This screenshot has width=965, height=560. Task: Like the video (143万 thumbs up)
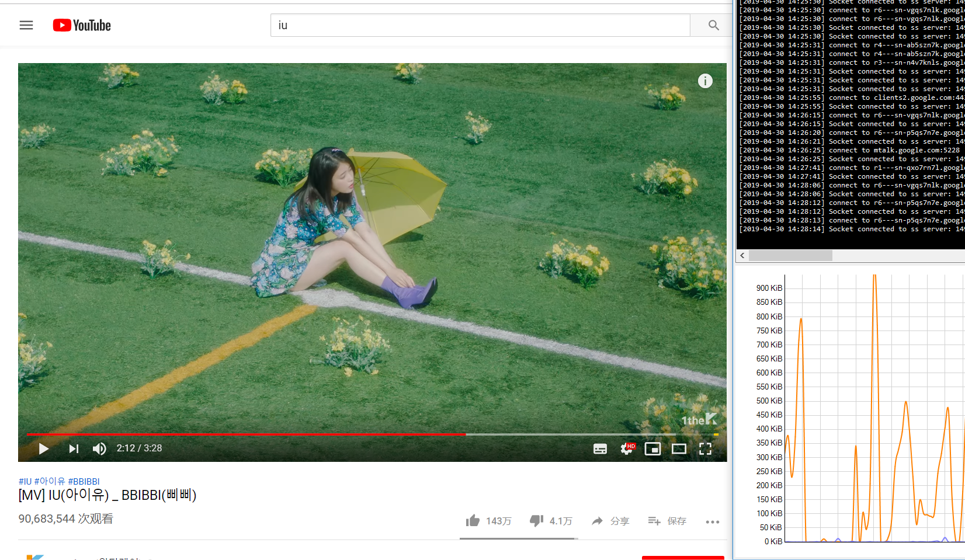coord(488,521)
